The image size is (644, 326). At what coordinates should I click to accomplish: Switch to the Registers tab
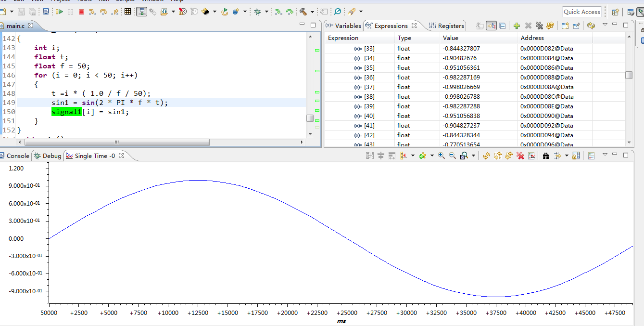click(447, 26)
